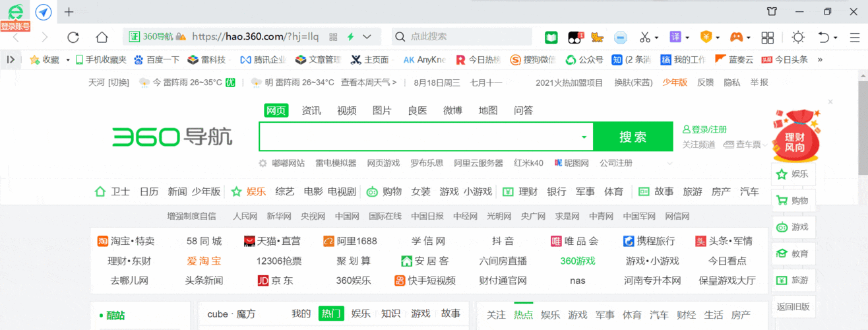
Task: Click the 返回旧版 button
Action: point(793,306)
